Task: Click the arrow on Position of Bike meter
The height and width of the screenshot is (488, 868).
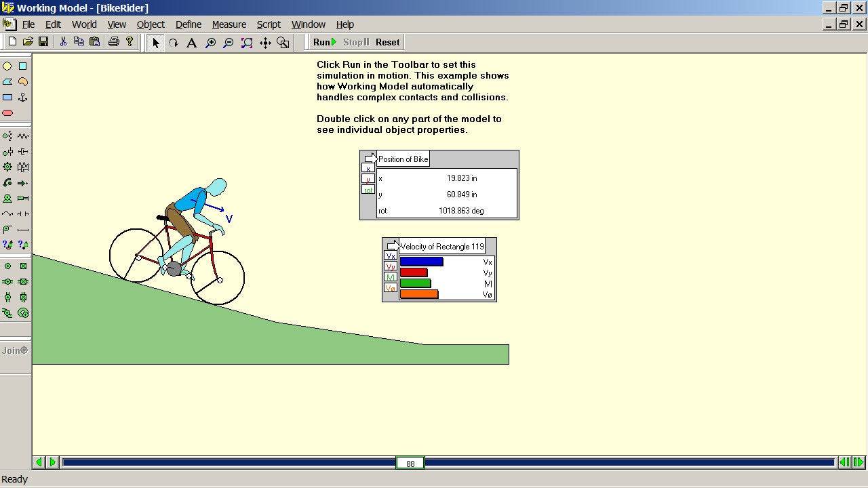Action: click(370, 159)
